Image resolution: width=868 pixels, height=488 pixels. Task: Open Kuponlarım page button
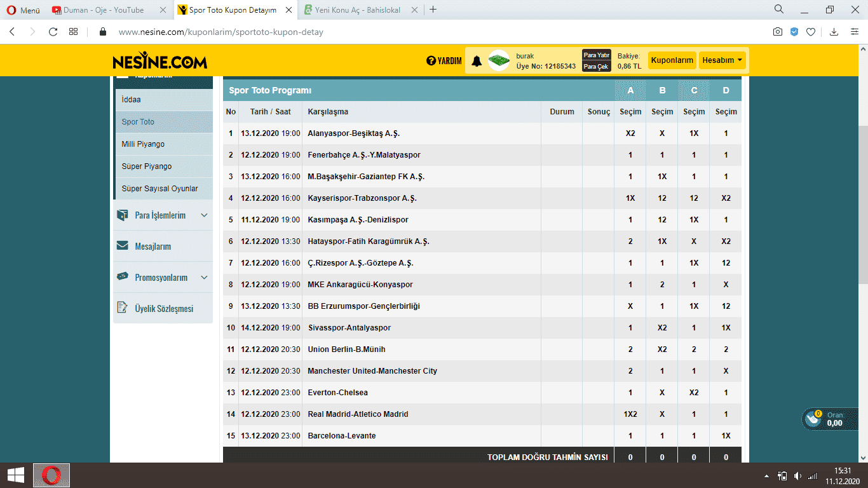click(672, 60)
